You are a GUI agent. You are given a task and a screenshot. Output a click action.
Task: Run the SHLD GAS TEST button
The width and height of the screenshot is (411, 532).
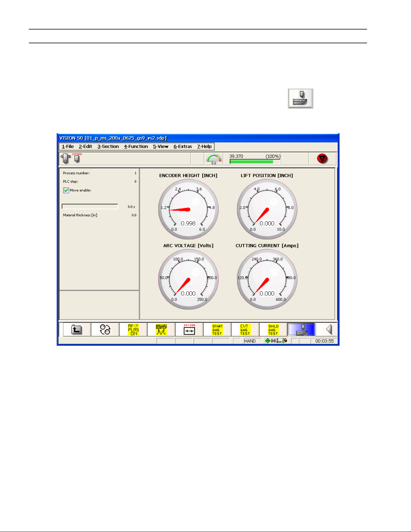[x=273, y=330]
